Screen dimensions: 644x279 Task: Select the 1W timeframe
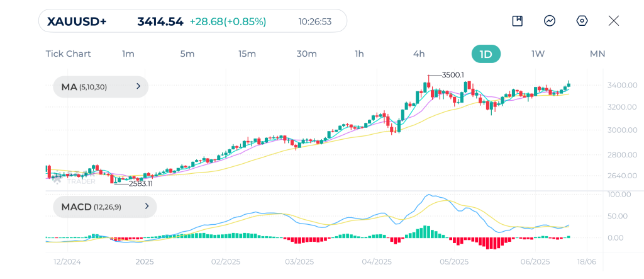(538, 54)
